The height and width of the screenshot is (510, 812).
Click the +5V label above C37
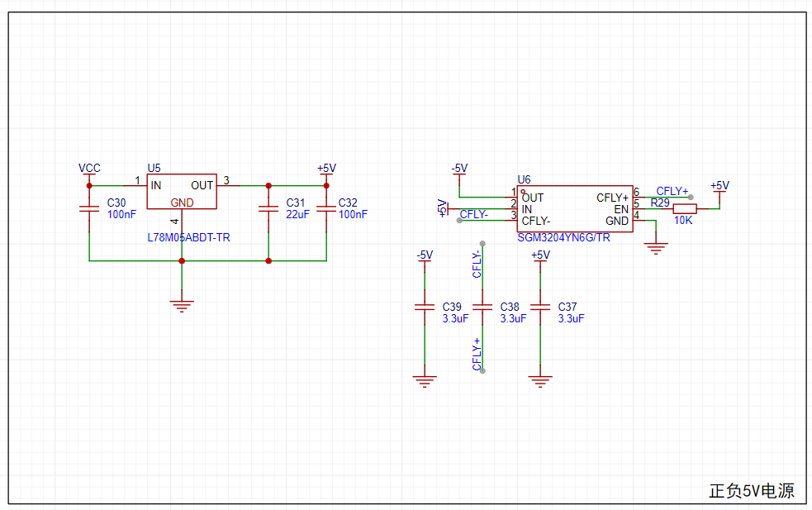540,255
